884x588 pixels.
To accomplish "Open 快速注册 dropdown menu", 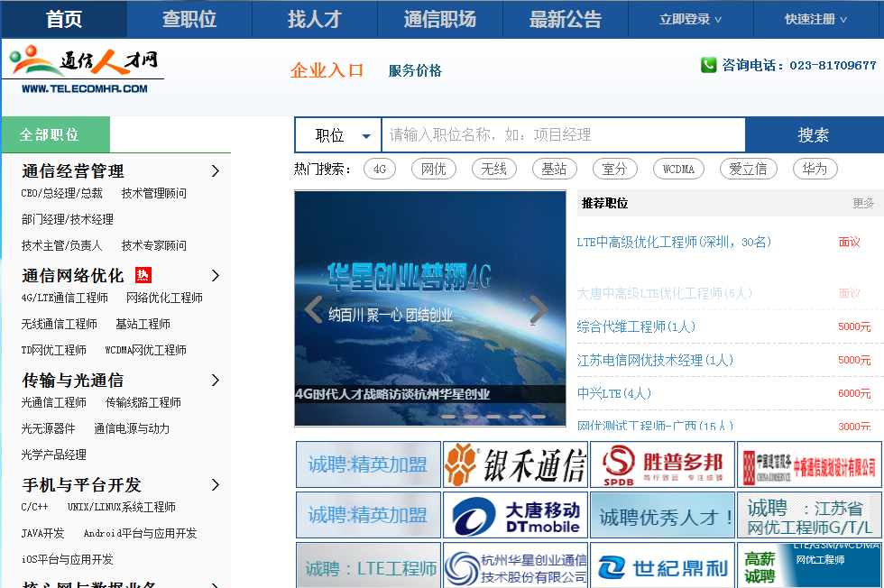I will (815, 19).
